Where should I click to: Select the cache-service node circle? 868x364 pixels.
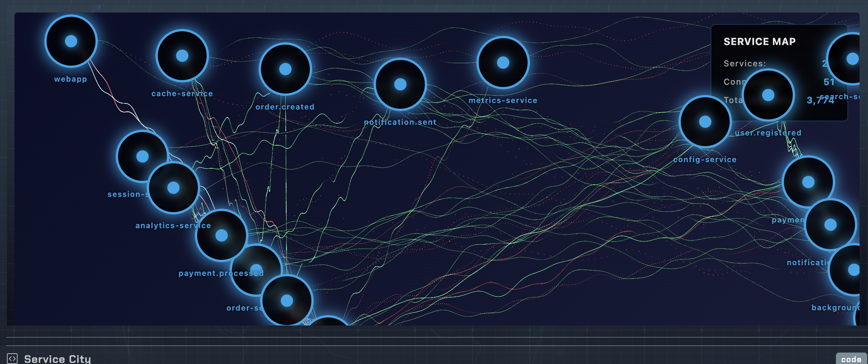tap(182, 56)
